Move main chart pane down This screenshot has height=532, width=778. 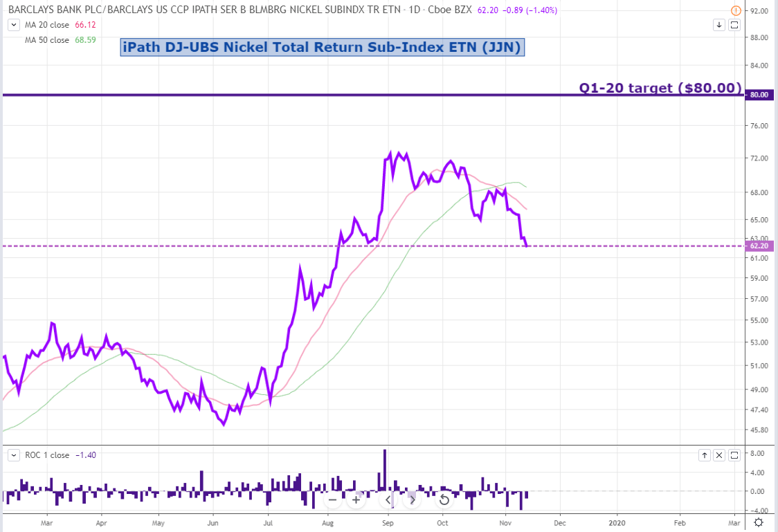tap(719, 25)
